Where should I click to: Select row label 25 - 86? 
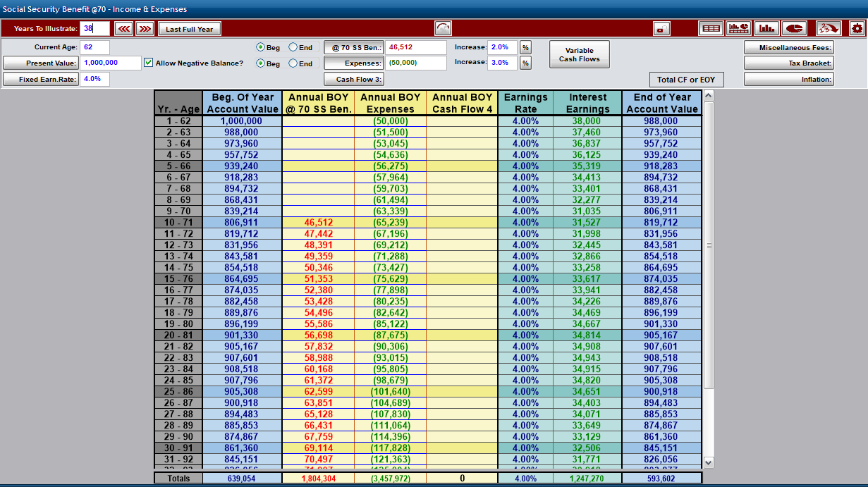(178, 392)
